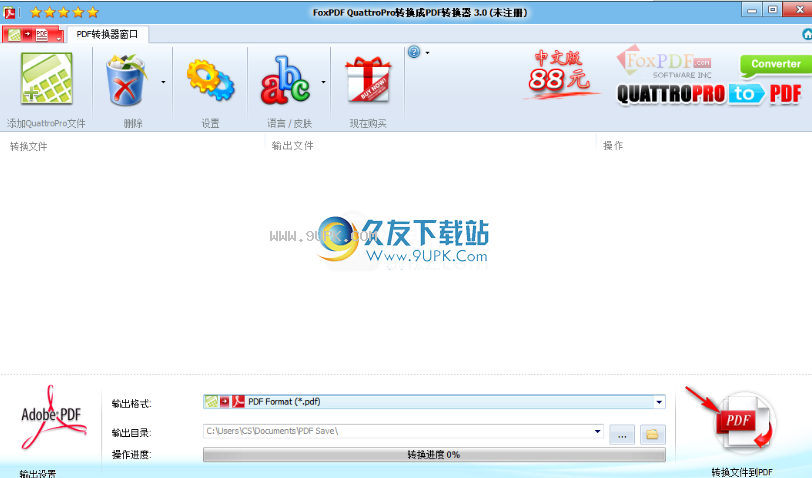Click the Delete trash bin icon
Viewport: 812px width, 478px height.
(126, 80)
